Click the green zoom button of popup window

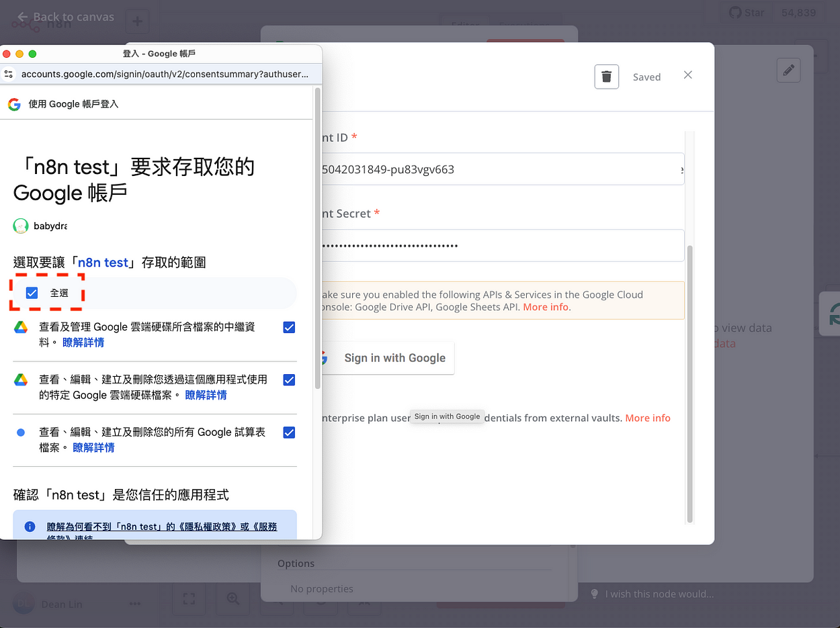click(x=32, y=54)
